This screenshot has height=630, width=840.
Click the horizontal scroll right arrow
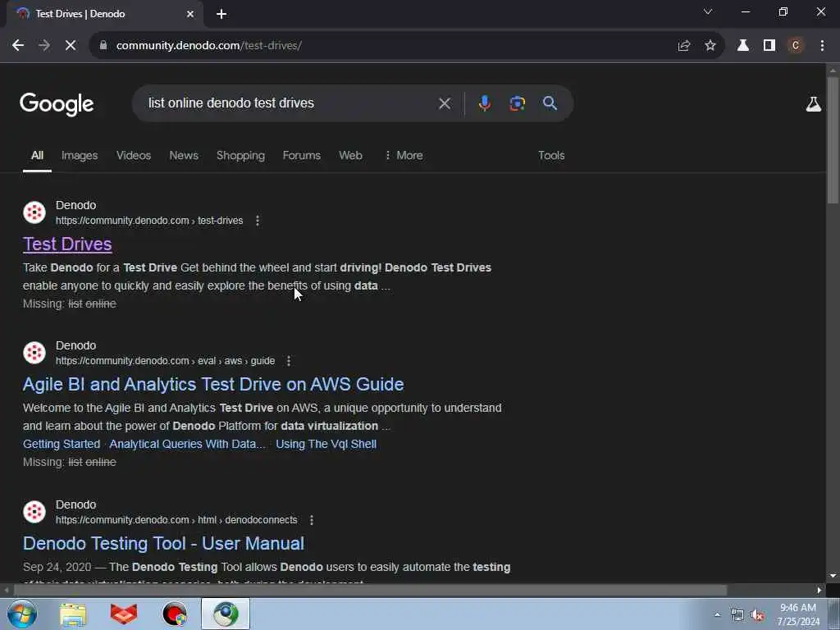click(819, 591)
